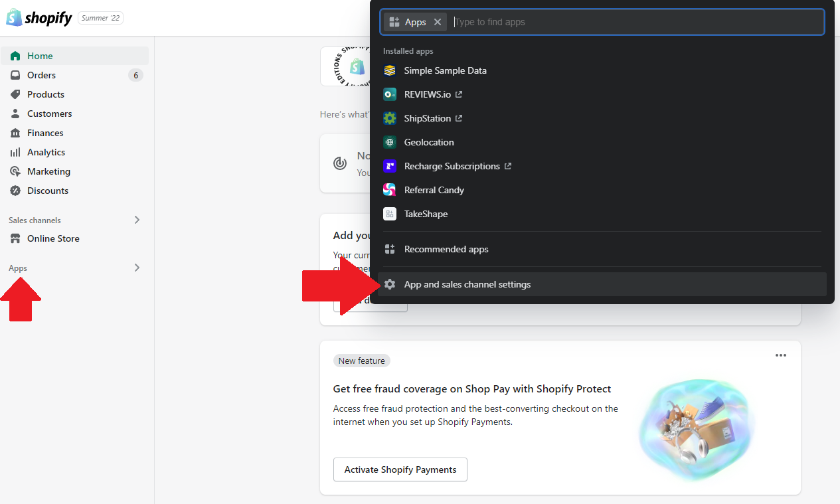
Task: Click the Home house icon
Action: pyautogui.click(x=15, y=56)
